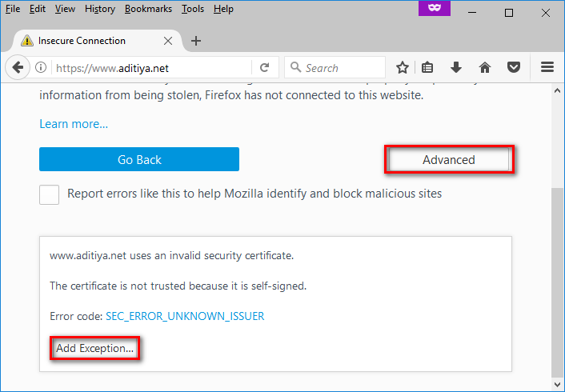Open the Downloads arrow icon
This screenshot has height=392, width=565.
456,68
